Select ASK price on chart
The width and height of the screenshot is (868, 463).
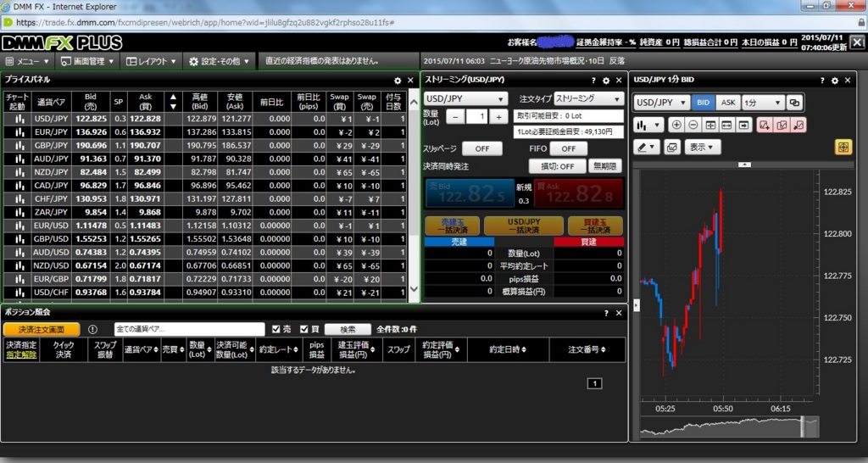pos(728,103)
